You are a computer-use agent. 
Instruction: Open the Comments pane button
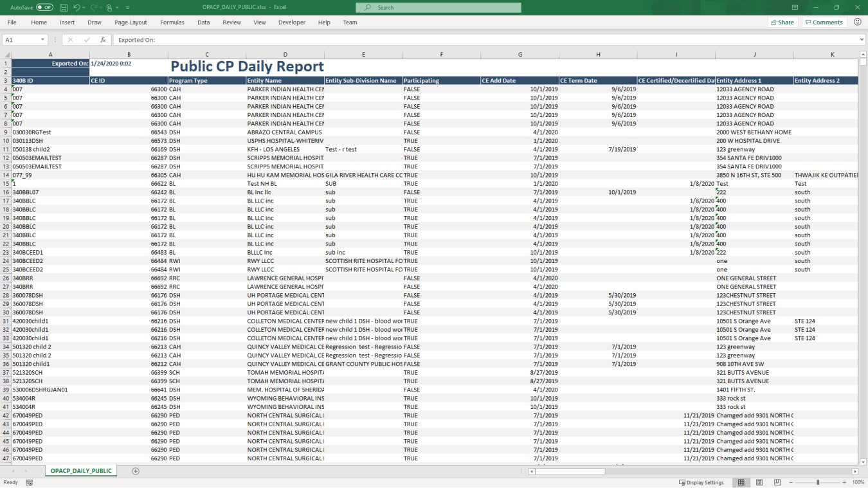tap(823, 23)
